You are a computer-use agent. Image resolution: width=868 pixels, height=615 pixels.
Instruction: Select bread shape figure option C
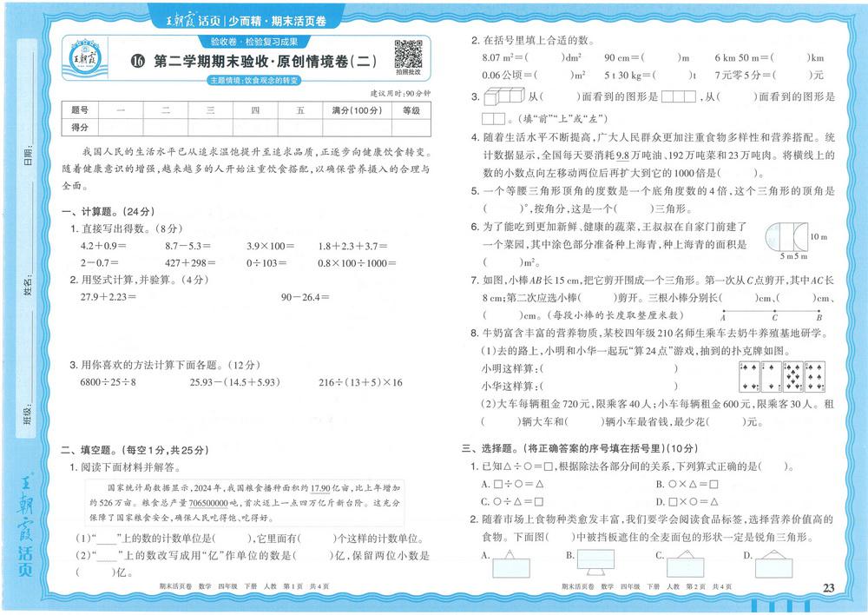click(686, 564)
